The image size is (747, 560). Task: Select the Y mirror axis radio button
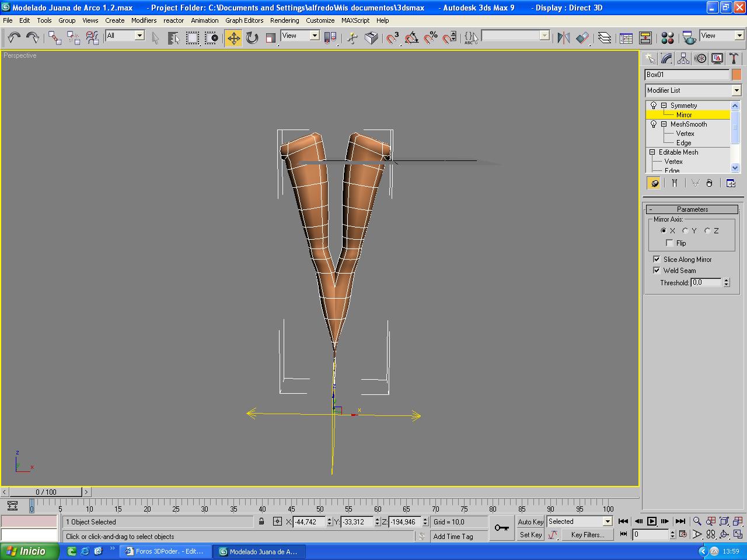coord(686,231)
